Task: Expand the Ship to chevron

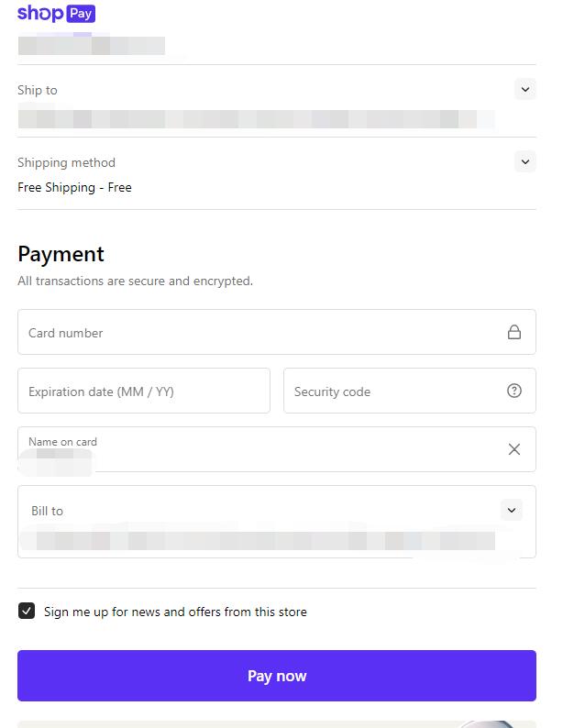Action: pos(524,89)
